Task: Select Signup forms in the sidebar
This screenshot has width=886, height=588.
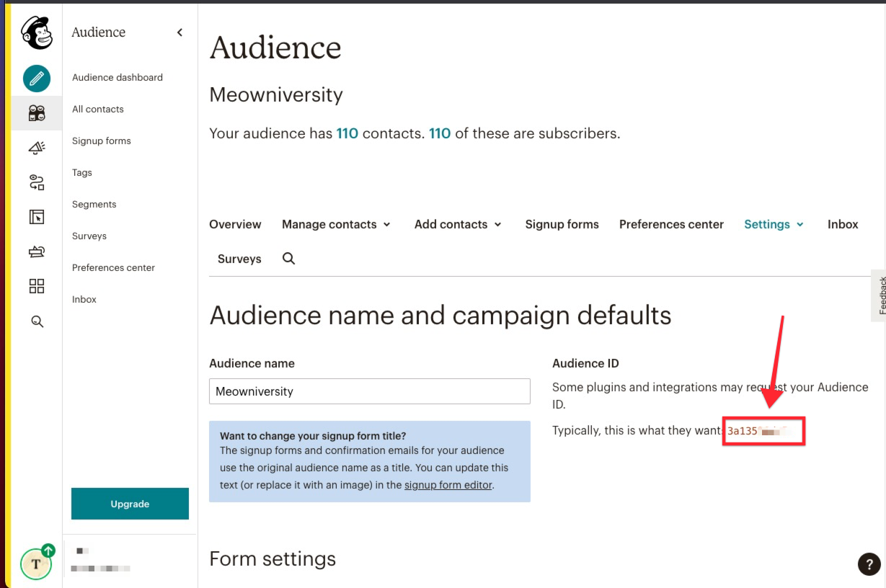Action: 102,141
